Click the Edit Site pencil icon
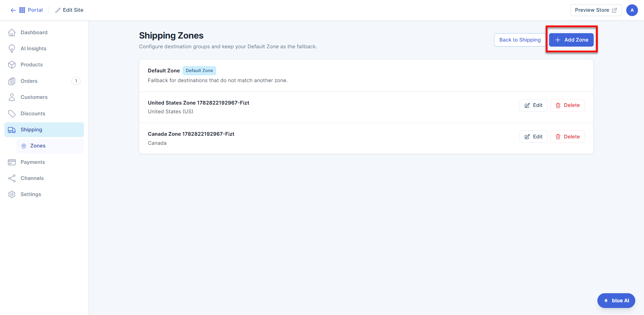 (58, 10)
